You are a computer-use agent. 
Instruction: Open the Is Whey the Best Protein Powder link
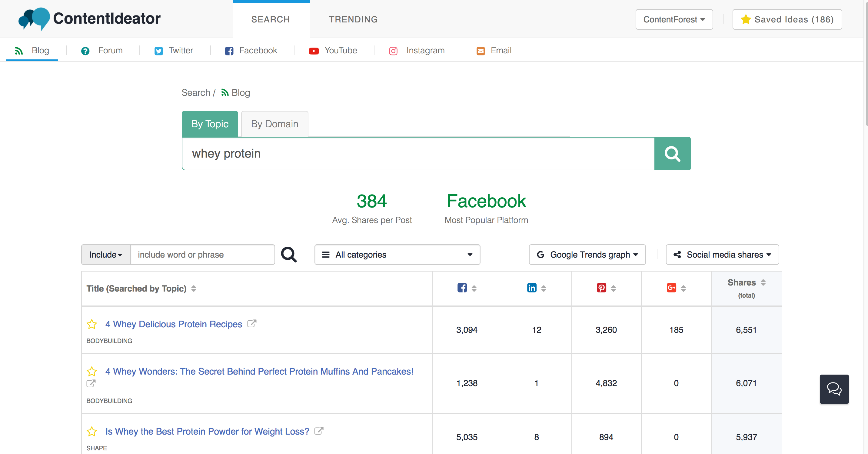point(207,431)
